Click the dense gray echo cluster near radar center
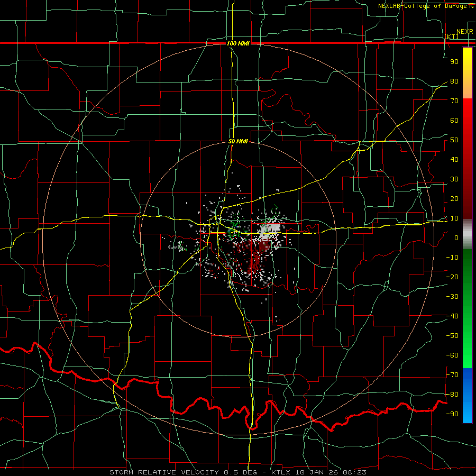Viewport: 476px width, 476px height. [x=270, y=230]
